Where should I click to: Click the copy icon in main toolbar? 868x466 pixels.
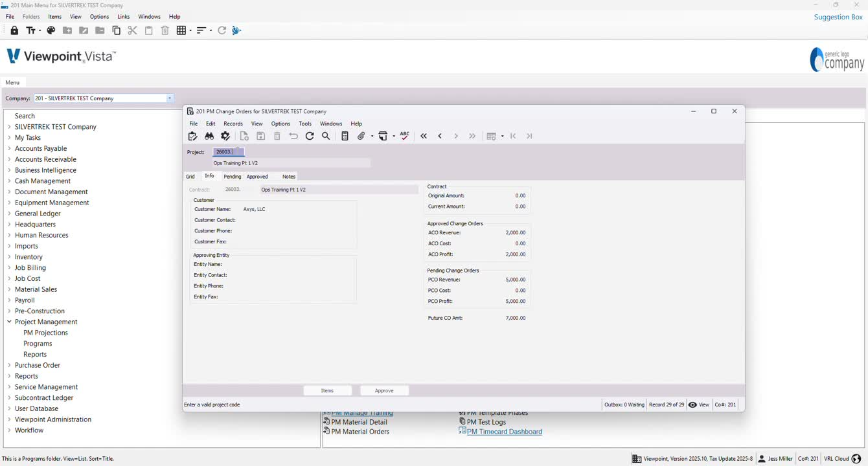[117, 30]
